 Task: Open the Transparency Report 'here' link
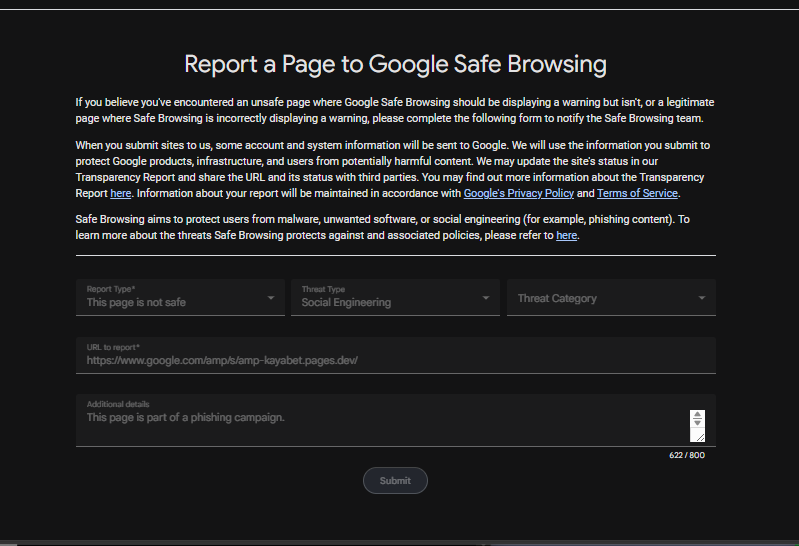point(121,194)
